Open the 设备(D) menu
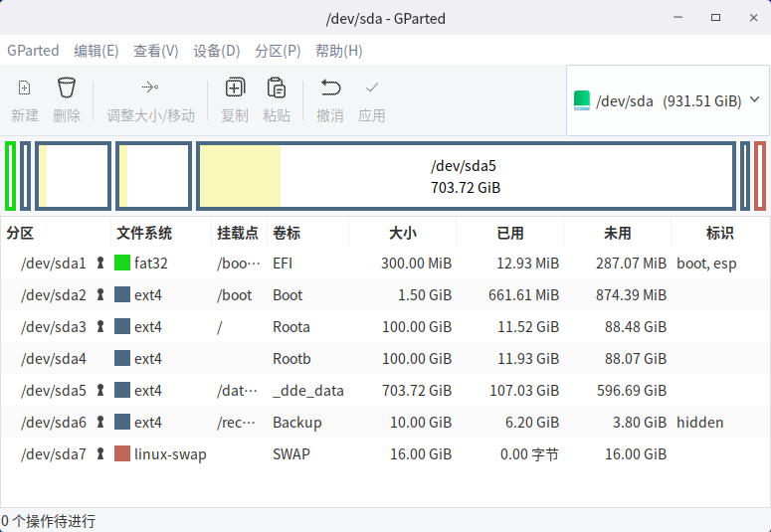This screenshot has width=771, height=532. pos(216,51)
